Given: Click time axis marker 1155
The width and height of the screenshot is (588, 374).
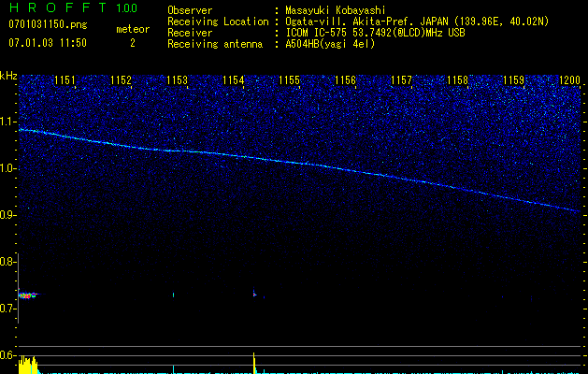Looking at the screenshot, I should coord(290,80).
